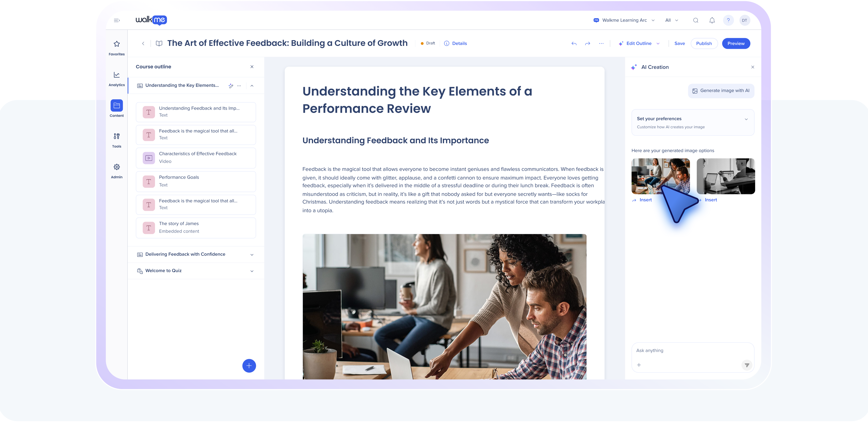
Task: Toggle the hamburger menu icon
Action: coord(117,21)
